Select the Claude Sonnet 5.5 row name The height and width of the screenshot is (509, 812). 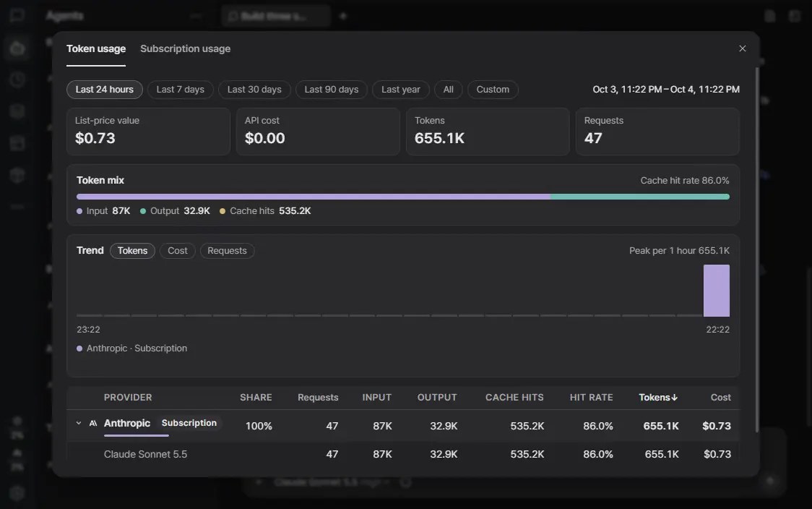[x=145, y=454]
